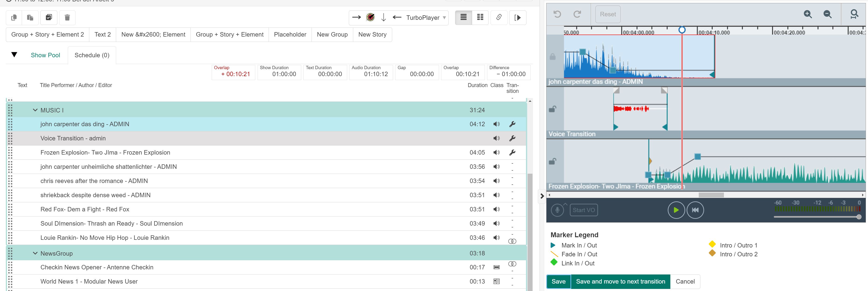Play the transition preview
The width and height of the screenshot is (868, 291).
coord(676,210)
